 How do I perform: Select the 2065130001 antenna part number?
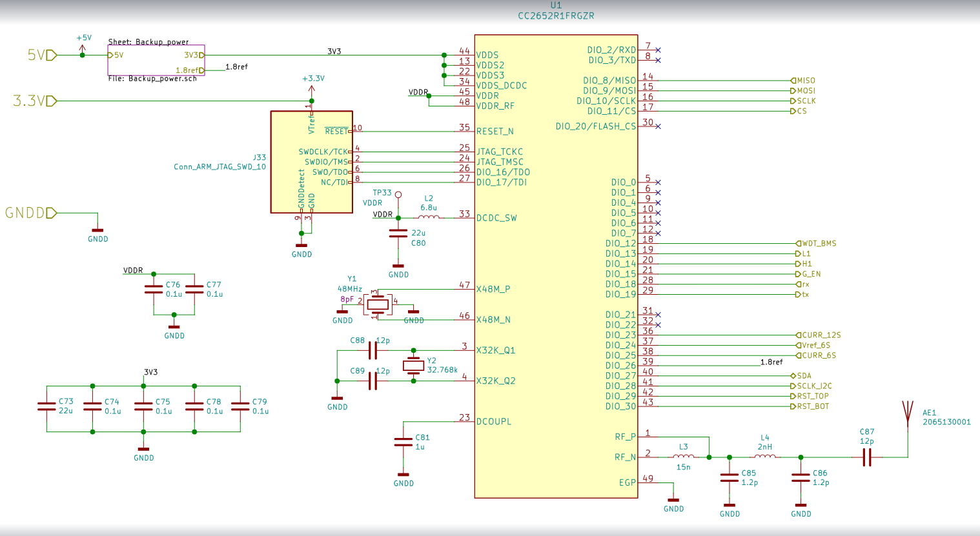(946, 422)
